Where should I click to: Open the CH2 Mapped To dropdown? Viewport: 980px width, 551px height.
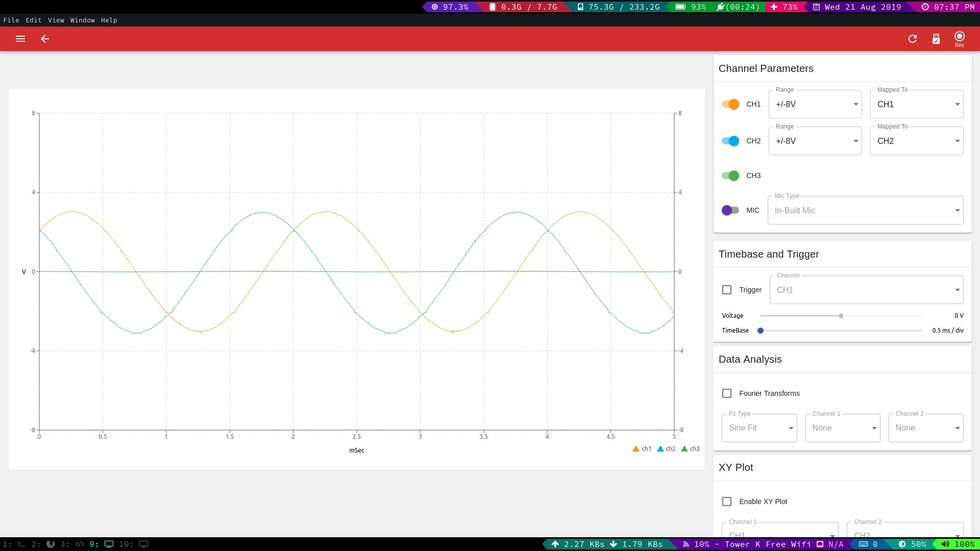[x=917, y=141]
